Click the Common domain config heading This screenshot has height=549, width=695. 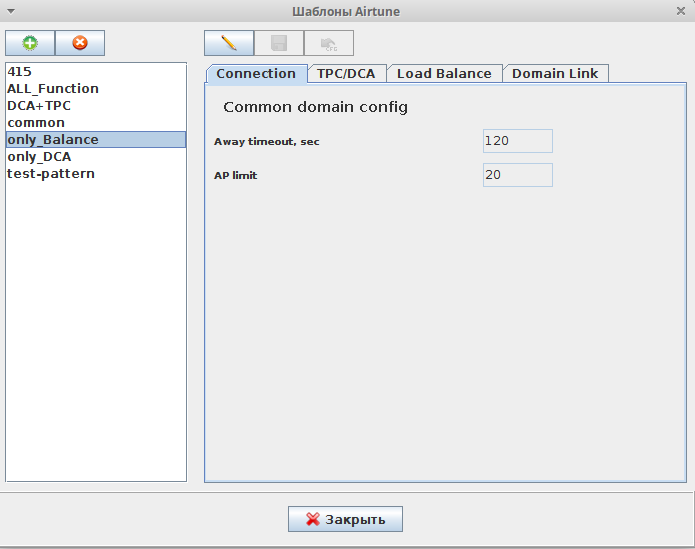315,107
